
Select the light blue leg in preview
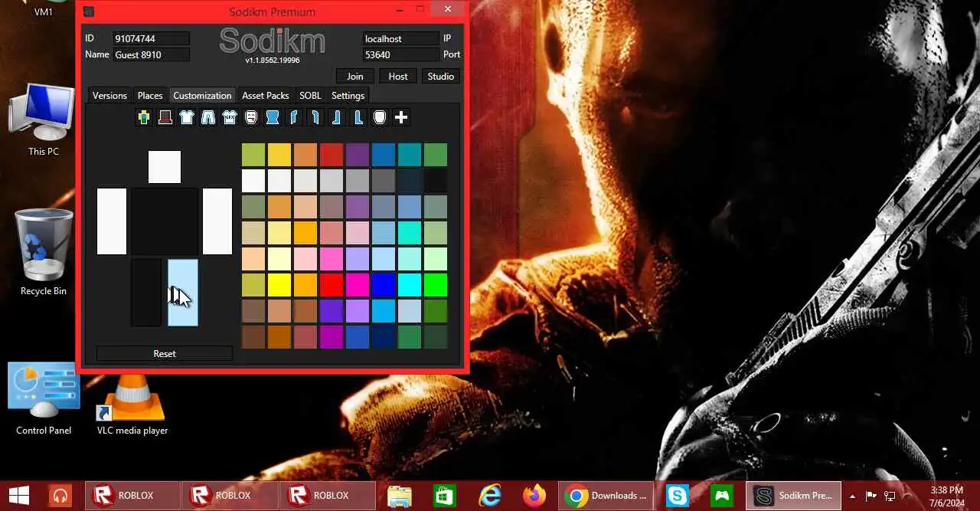click(183, 293)
